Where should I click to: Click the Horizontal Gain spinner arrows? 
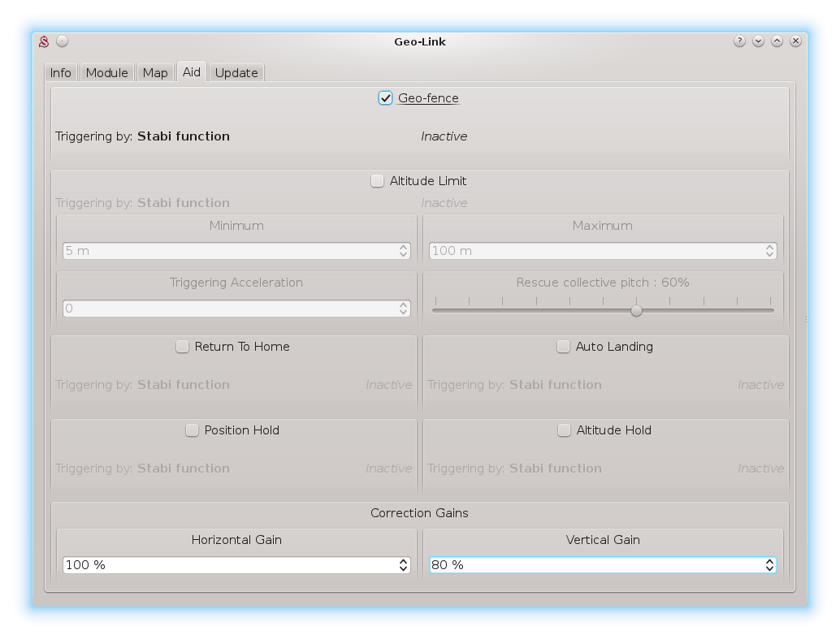pyautogui.click(x=404, y=565)
